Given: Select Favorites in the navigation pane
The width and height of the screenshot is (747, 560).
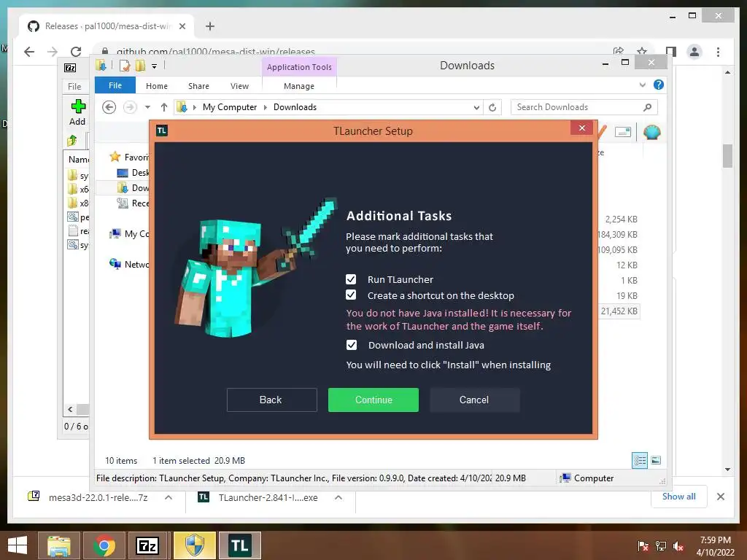Looking at the screenshot, I should click(x=128, y=157).
